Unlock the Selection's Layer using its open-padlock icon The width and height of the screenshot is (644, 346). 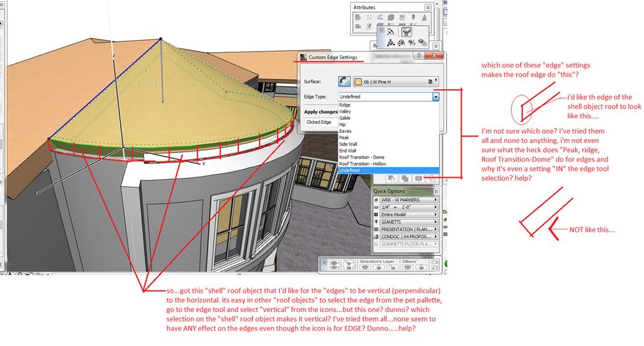pos(392,267)
